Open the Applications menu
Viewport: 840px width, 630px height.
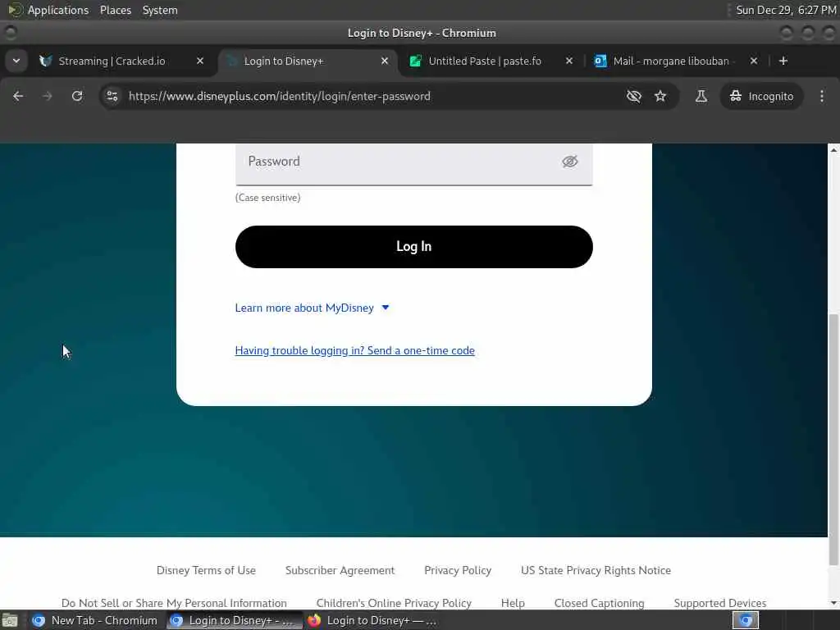click(48, 10)
